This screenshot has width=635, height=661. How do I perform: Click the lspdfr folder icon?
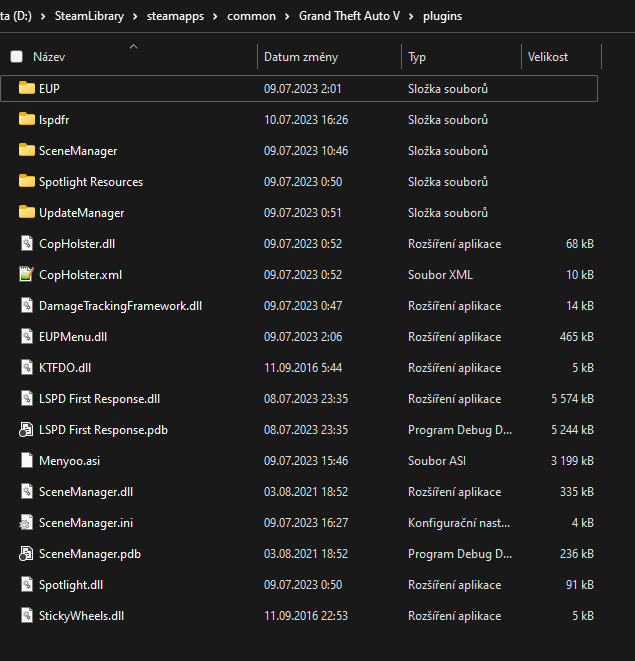(27, 119)
